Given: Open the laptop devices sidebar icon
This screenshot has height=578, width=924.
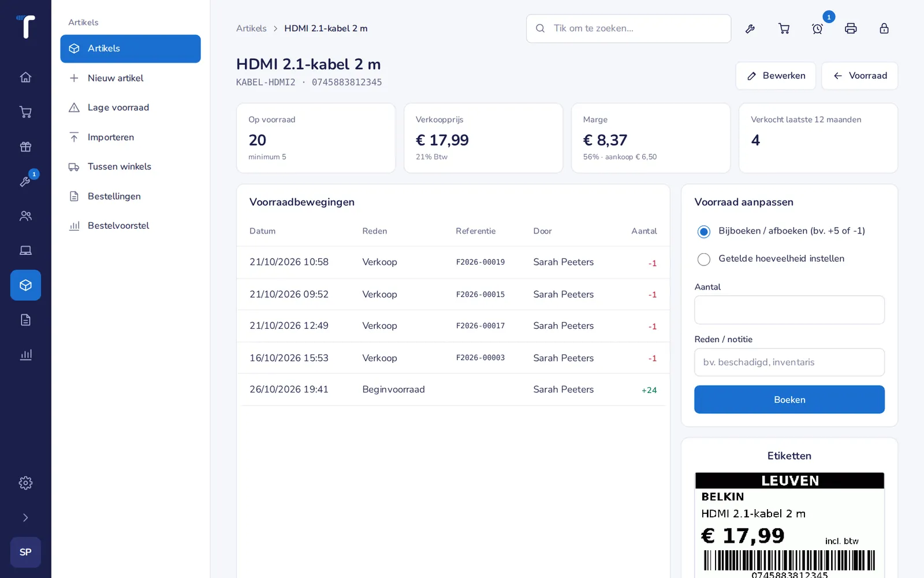Looking at the screenshot, I should click(x=25, y=250).
